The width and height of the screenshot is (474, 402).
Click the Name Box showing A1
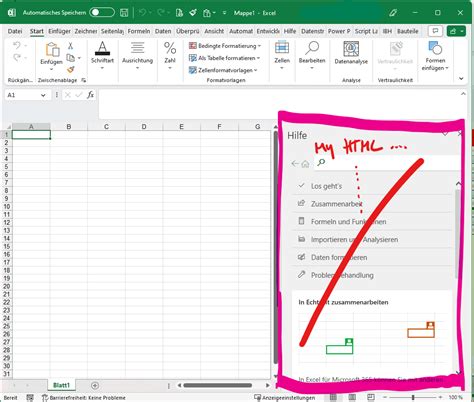[22, 95]
